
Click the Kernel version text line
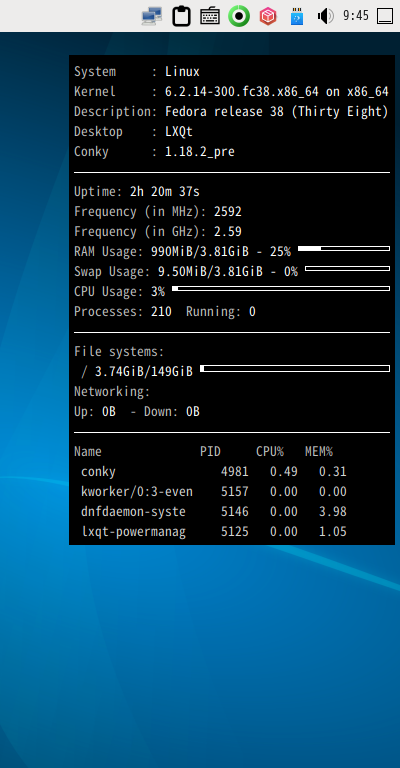(x=231, y=92)
